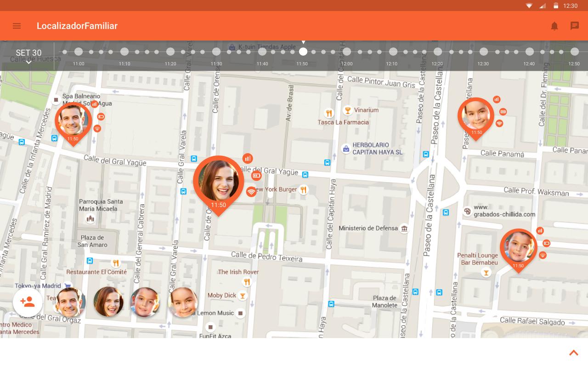Viewport: 588px width, 368px height.
Task: Jump timeline to the 12:50 marker
Action: click(575, 52)
